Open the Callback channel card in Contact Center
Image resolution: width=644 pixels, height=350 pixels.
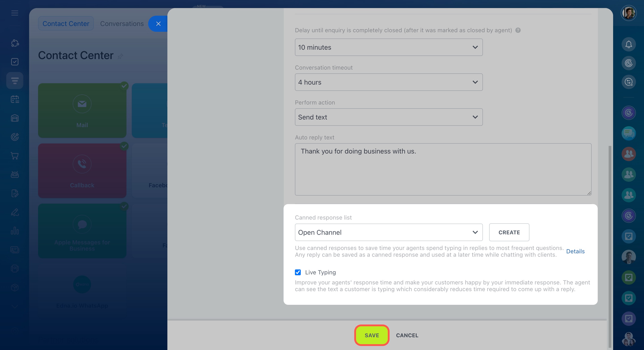click(x=82, y=171)
